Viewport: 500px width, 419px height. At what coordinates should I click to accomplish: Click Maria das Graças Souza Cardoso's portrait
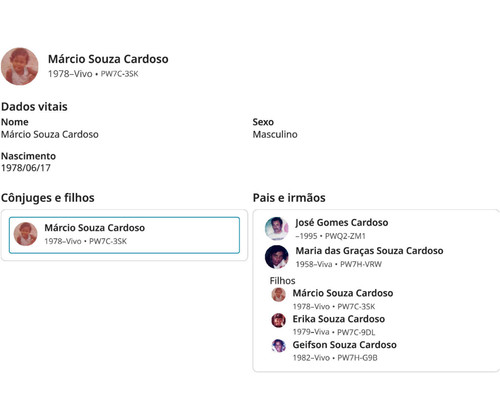click(277, 257)
